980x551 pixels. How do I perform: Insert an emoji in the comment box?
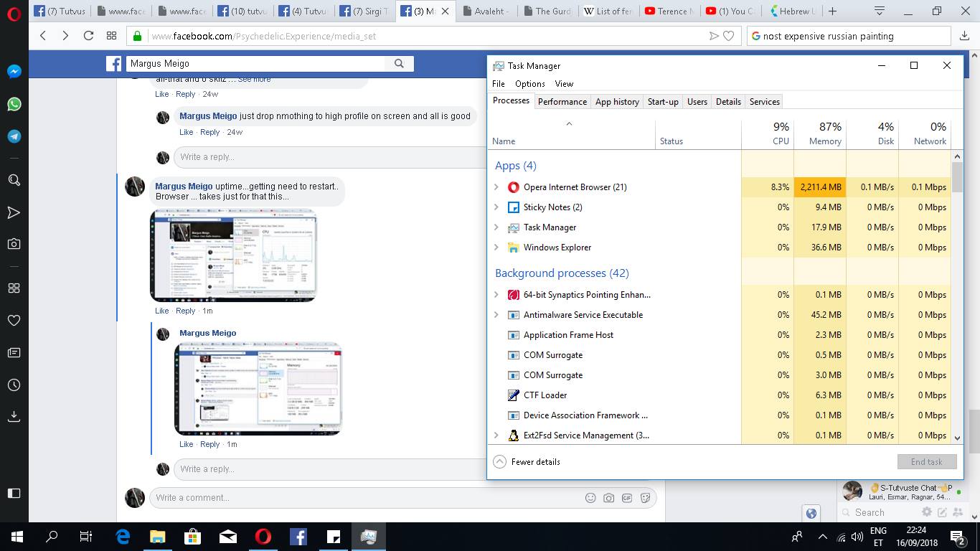(x=590, y=498)
